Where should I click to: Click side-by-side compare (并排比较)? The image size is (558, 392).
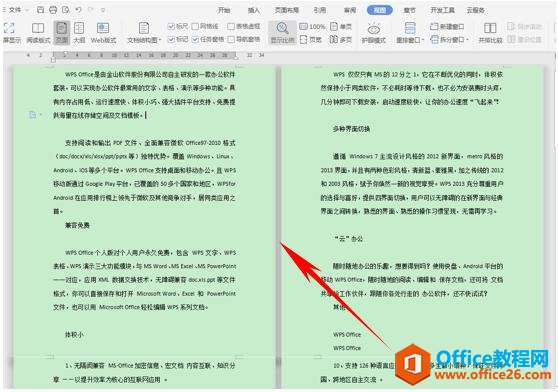click(490, 33)
